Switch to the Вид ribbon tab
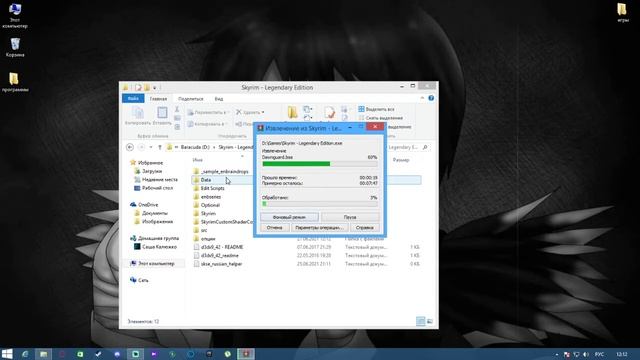This screenshot has height=360, width=640. [219, 99]
